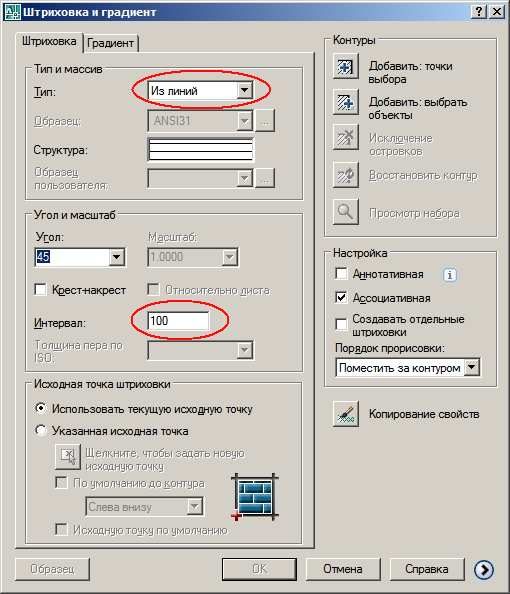This screenshot has height=594, width=510.
Task: Click the View selections magnifier icon
Action: (x=345, y=211)
